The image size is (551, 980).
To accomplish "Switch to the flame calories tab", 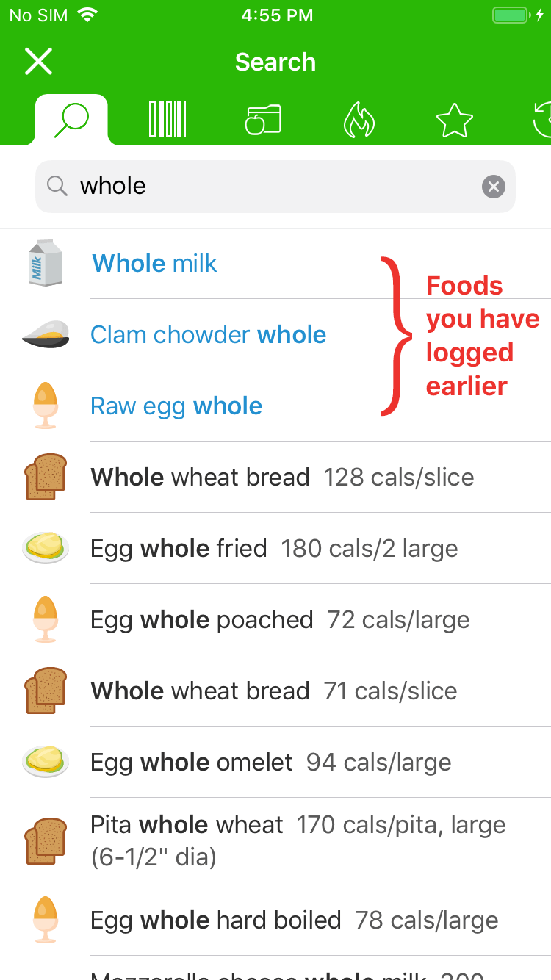I will click(x=359, y=120).
